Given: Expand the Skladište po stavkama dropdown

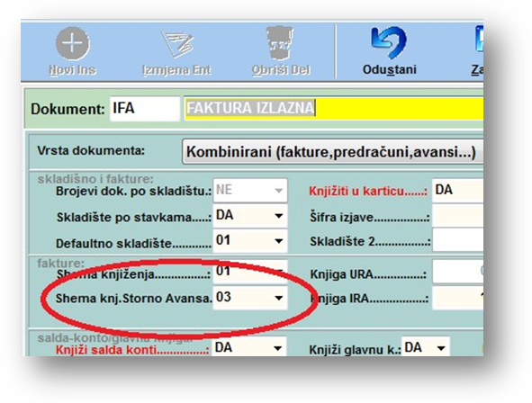Looking at the screenshot, I should click(278, 216).
